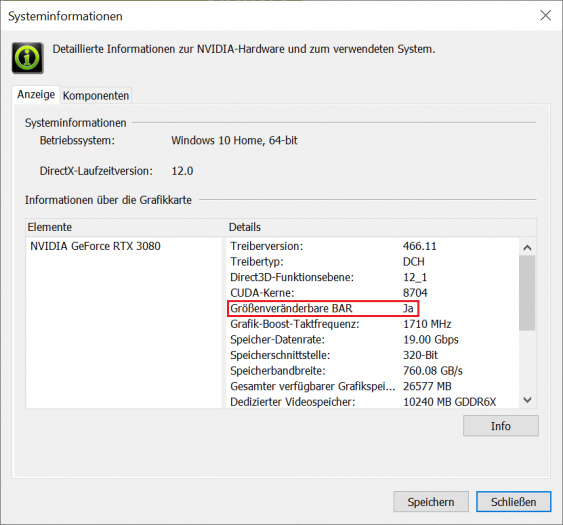
Task: Click the 12_1 feature level value
Action: (x=415, y=277)
